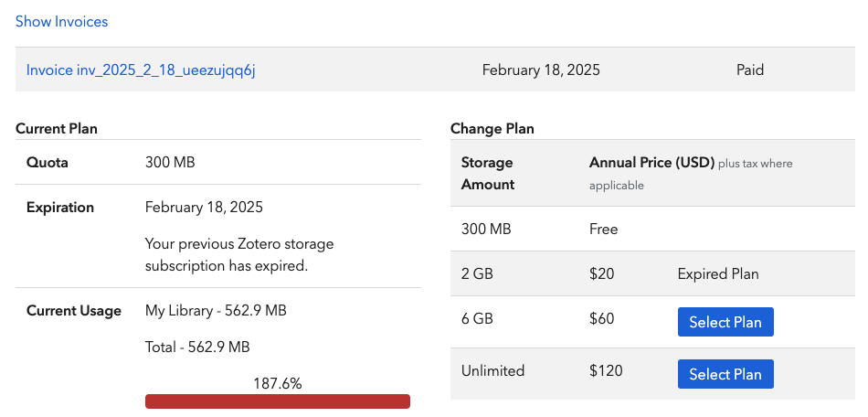Click the Paid invoice status

(x=749, y=69)
